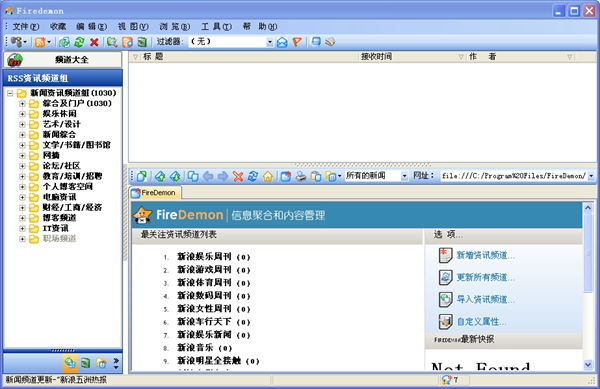Expand the 娱乐休闲 folder

click(22, 114)
